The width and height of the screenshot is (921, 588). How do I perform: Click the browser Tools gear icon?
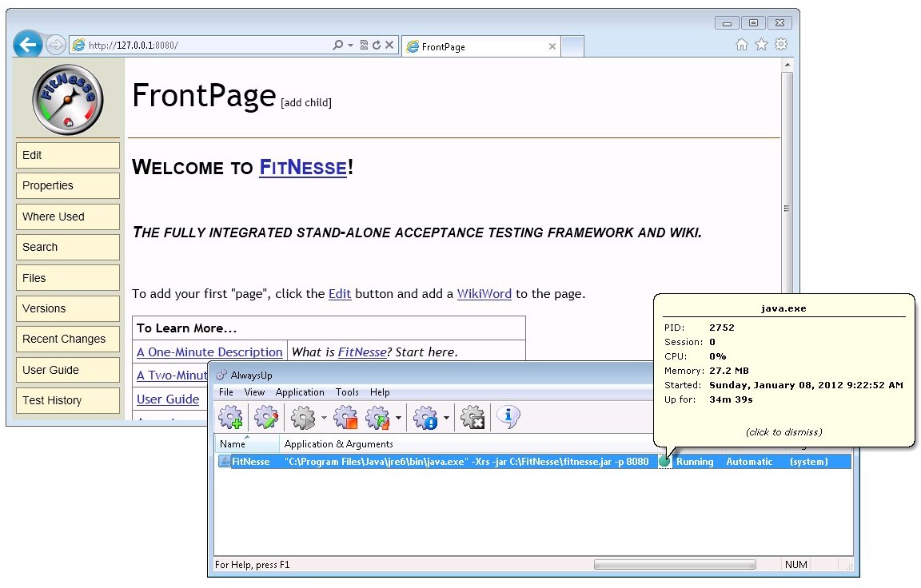780,44
